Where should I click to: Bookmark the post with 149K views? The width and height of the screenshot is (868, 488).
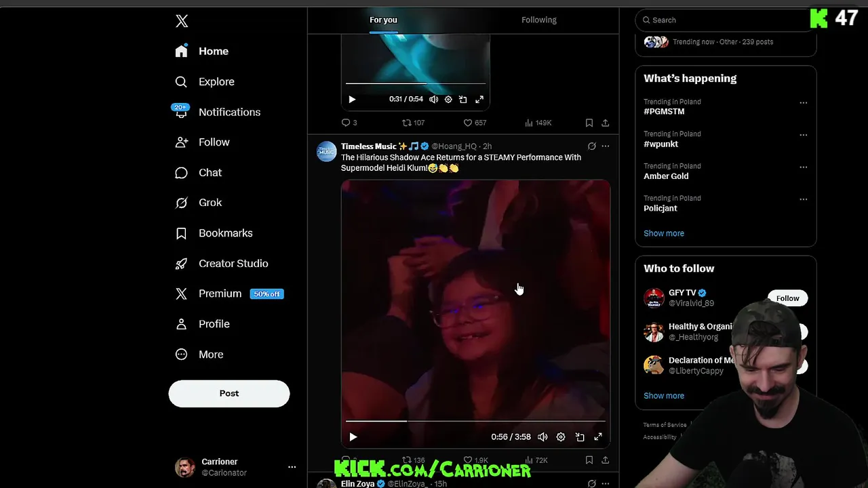point(589,123)
